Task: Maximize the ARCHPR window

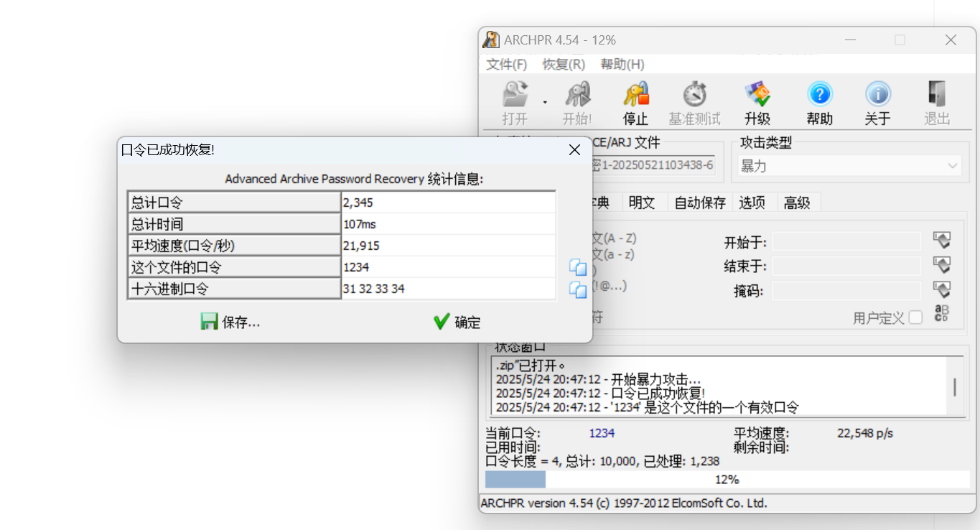Action: coord(900,40)
